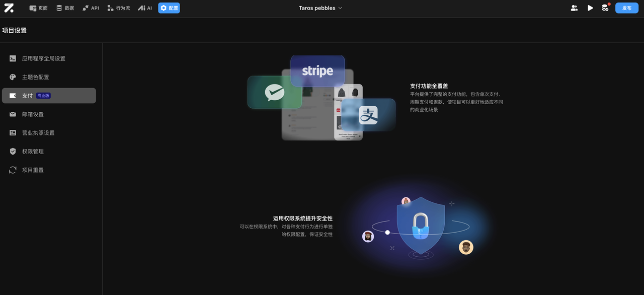This screenshot has height=295, width=644.
Task: Click the 专业版 badge
Action: [x=43, y=96]
